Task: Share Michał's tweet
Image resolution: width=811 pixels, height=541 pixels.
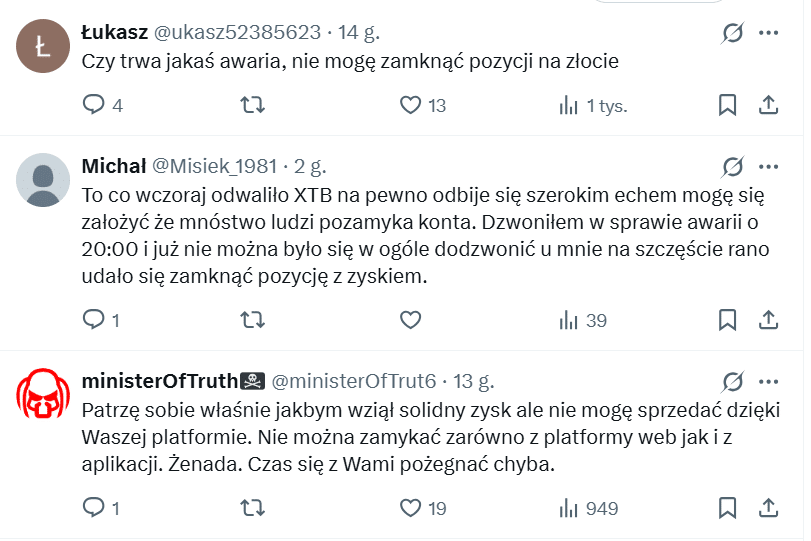Action: pos(768,320)
